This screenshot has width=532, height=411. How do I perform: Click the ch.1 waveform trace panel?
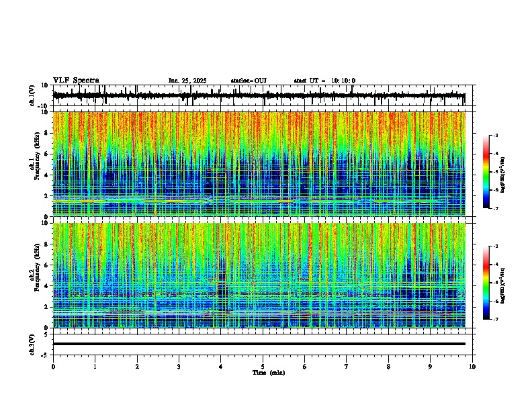pyautogui.click(x=264, y=95)
